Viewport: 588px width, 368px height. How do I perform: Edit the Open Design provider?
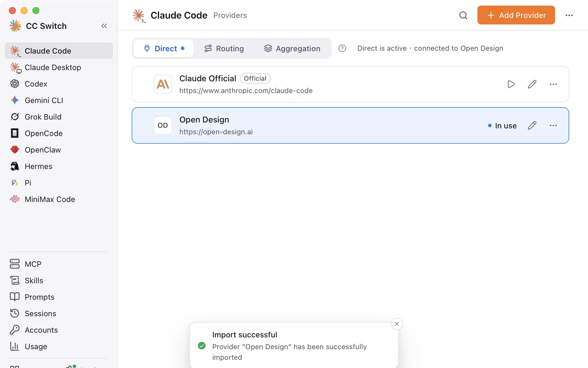click(x=532, y=125)
